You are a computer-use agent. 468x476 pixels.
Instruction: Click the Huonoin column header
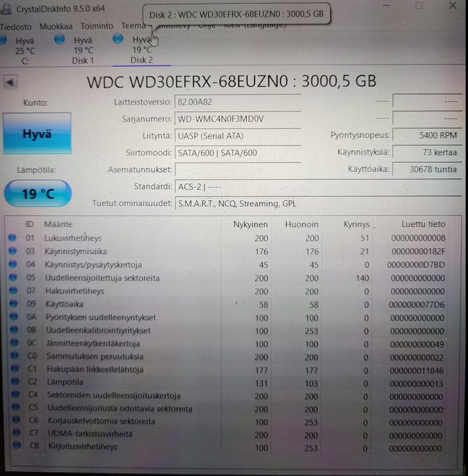click(x=302, y=225)
